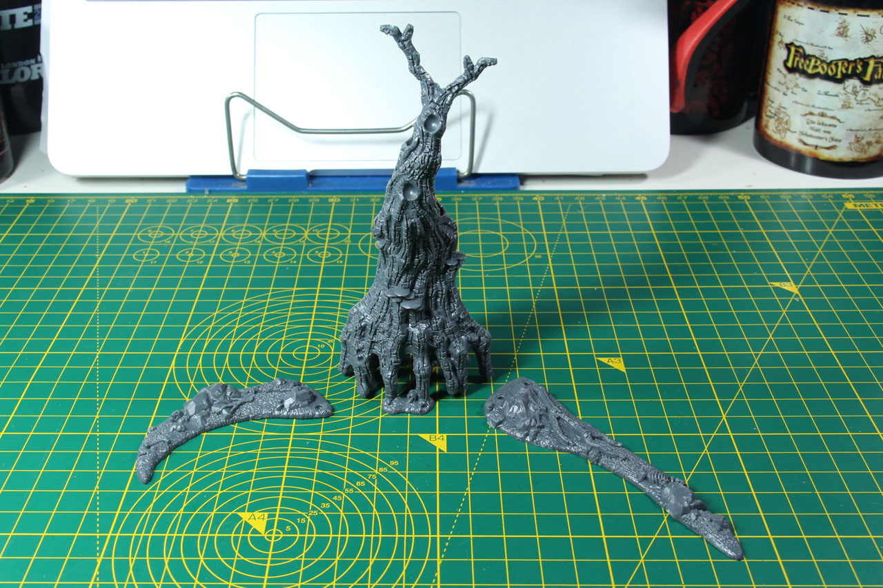Click the yellow B4 marker on mat
This screenshot has width=883, height=588.
click(x=434, y=442)
